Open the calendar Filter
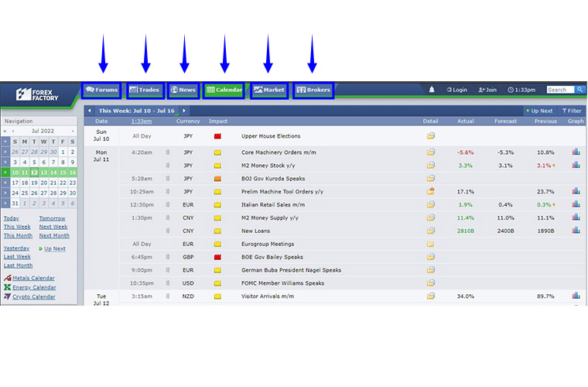The width and height of the screenshot is (588, 387). (572, 111)
